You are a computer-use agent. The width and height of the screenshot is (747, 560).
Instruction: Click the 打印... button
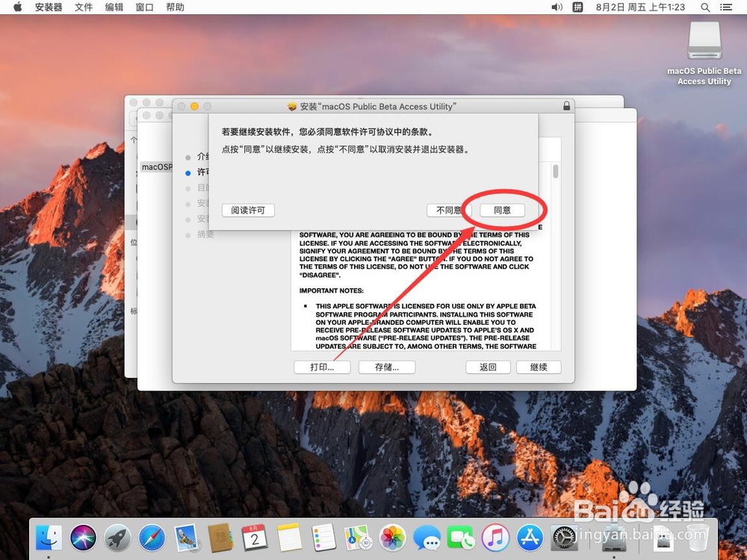pyautogui.click(x=322, y=367)
